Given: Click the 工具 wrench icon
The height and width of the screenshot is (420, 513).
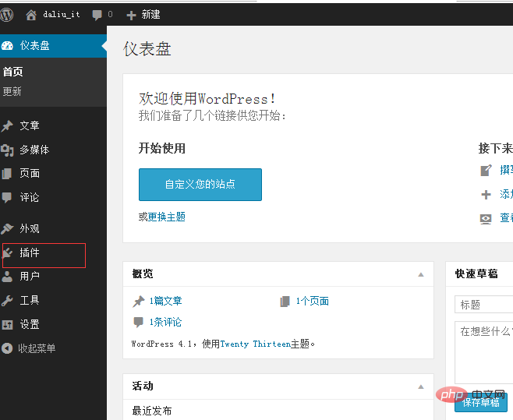Looking at the screenshot, I should click(8, 300).
